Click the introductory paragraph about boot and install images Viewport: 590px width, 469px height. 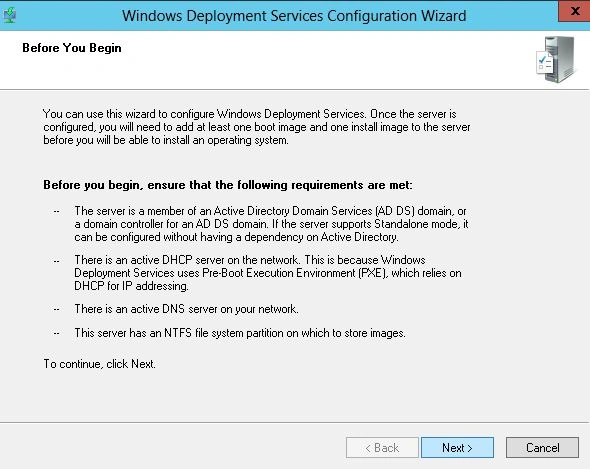257,127
